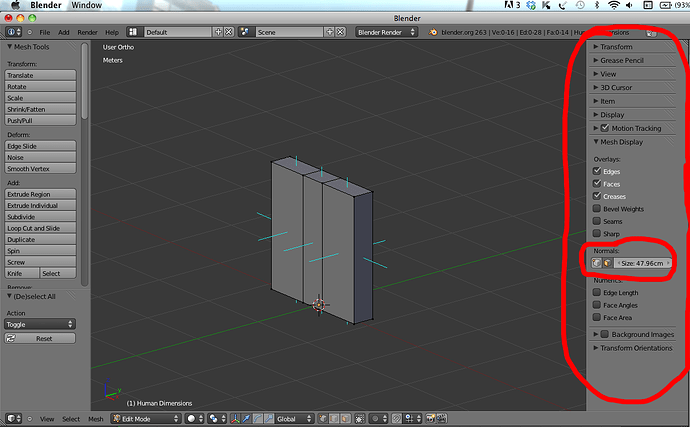Open the Mesh menu in viewport header
690x427 pixels.
tap(96, 419)
